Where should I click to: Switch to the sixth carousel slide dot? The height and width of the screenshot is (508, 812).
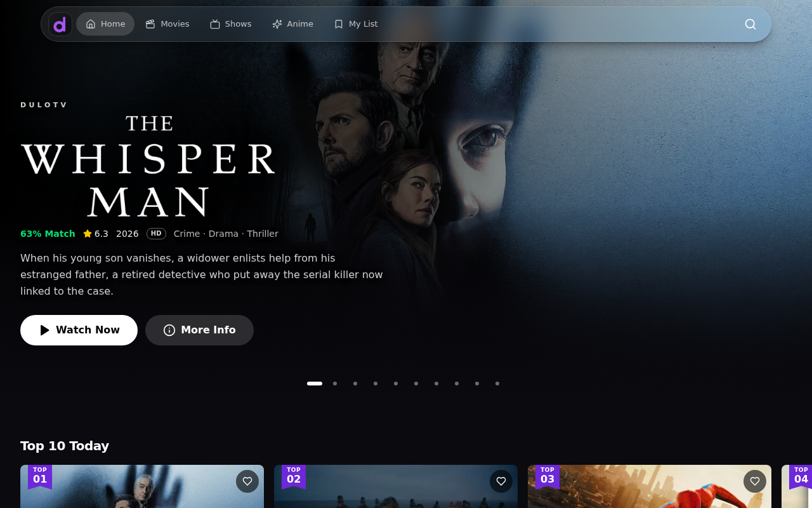click(x=416, y=384)
